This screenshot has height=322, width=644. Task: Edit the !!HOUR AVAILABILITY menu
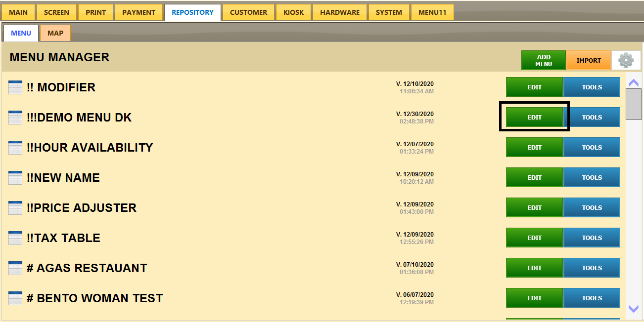(534, 147)
